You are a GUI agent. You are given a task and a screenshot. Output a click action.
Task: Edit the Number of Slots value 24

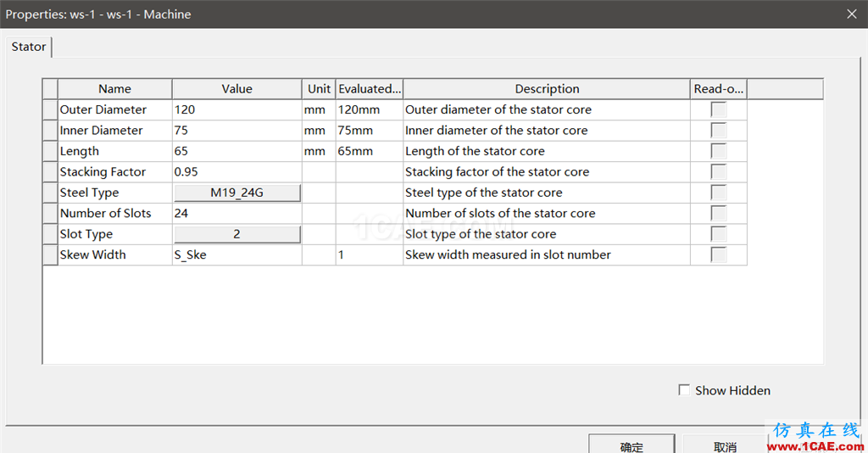coord(237,213)
